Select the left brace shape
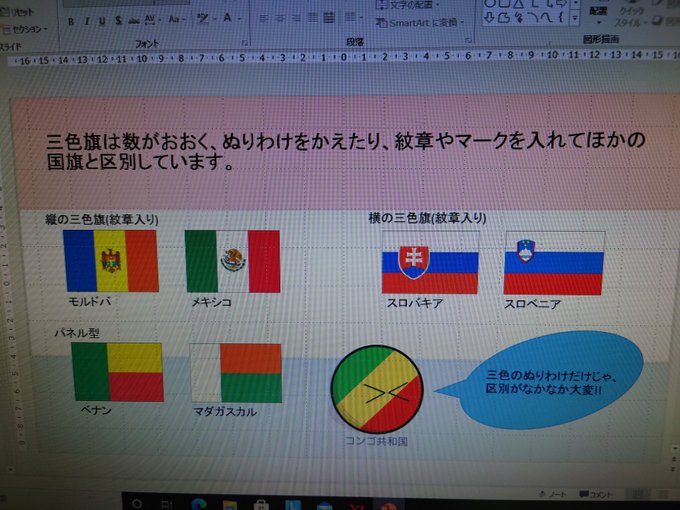The image size is (680, 510). [x=561, y=17]
